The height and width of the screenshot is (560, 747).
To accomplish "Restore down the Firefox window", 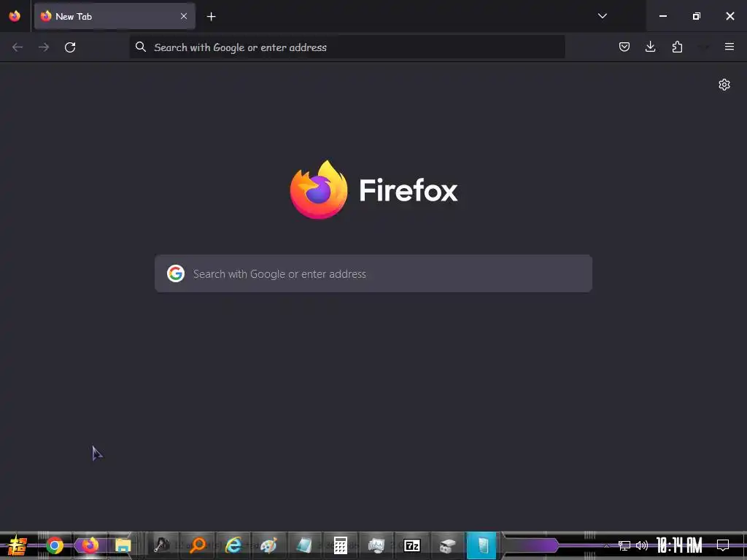I will tap(697, 16).
